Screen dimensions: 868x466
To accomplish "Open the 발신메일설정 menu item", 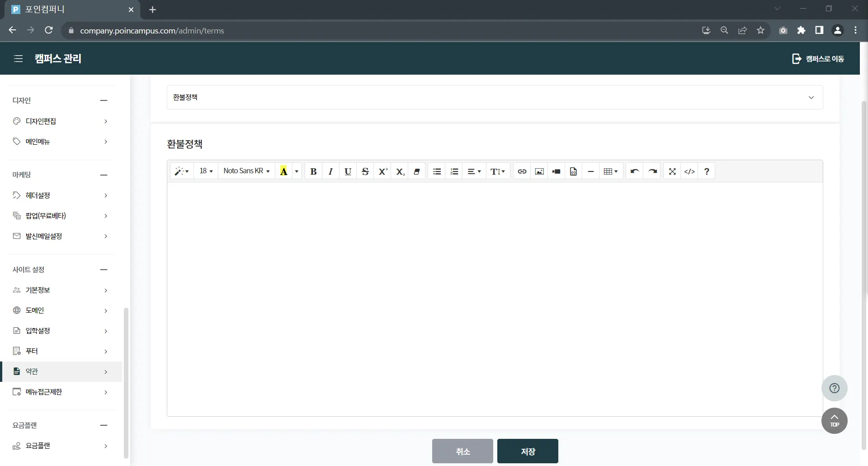I will pos(61,236).
